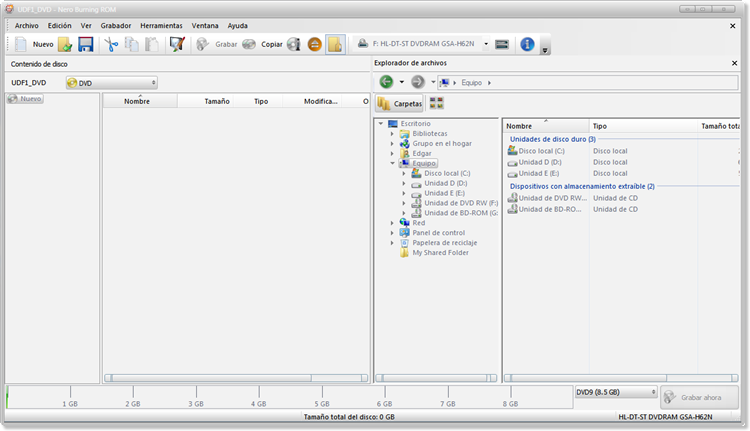Collapse Dispositivos con almacenamiento extraíble group

click(582, 186)
